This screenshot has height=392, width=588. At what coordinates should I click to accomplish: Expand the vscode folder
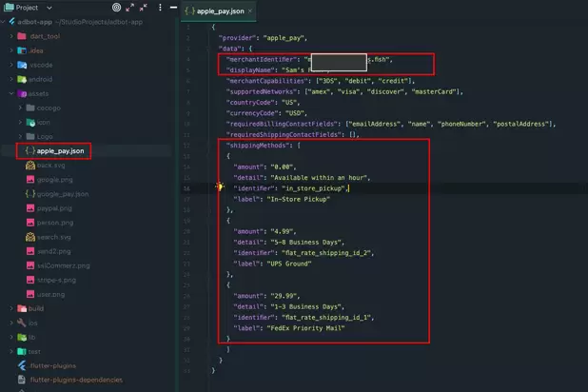coord(11,65)
